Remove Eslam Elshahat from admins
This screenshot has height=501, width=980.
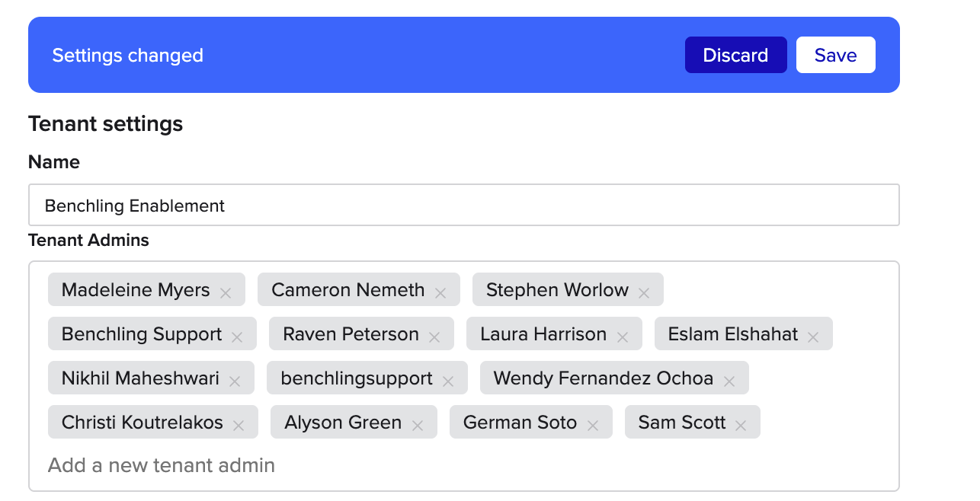tap(813, 337)
